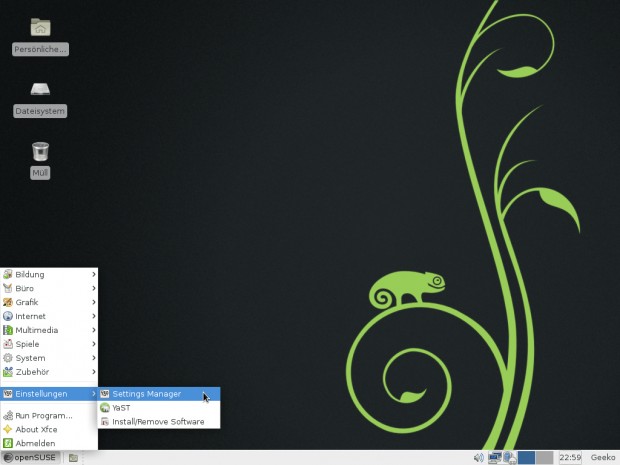The width and height of the screenshot is (620, 465).
Task: Click the volume speaker icon in panel
Action: (478, 457)
